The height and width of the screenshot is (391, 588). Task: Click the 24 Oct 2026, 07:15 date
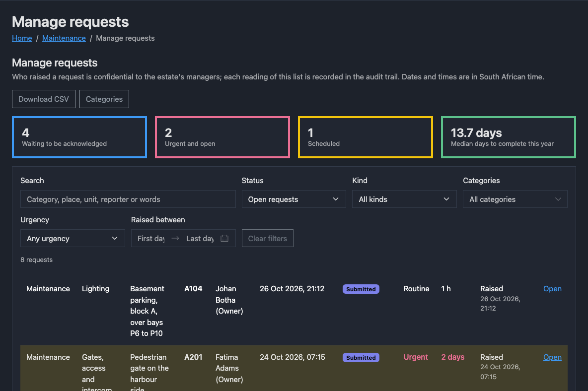[x=293, y=357]
